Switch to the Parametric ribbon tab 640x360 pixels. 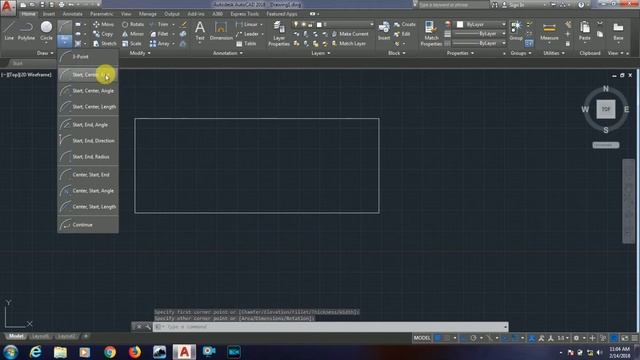point(102,14)
